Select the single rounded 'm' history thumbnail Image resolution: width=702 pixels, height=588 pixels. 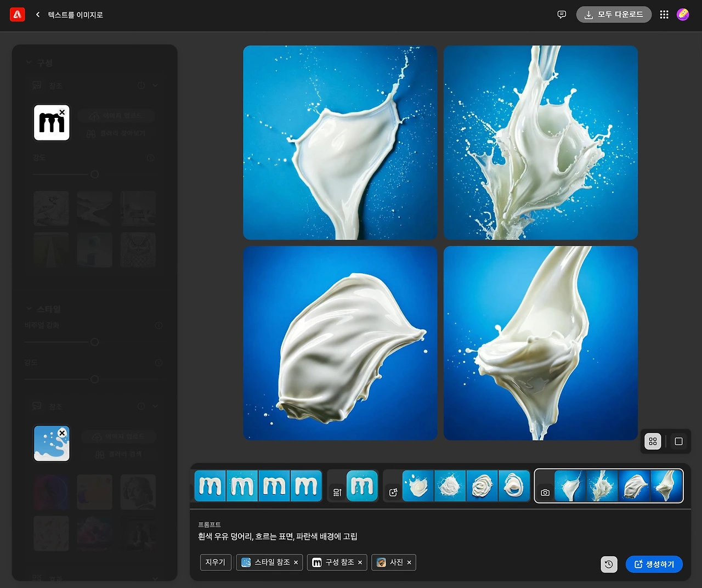pos(362,486)
